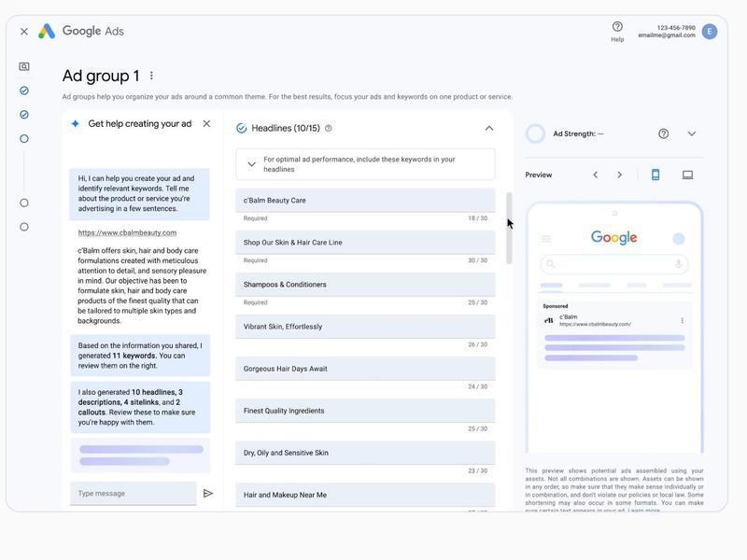Open the cbalmbeauty.com link in chat
The image size is (747, 560).
point(127,232)
